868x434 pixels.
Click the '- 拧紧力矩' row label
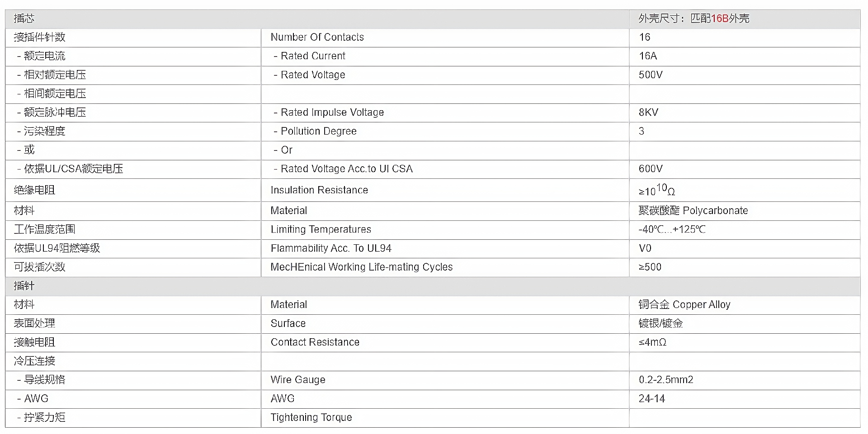point(41,418)
